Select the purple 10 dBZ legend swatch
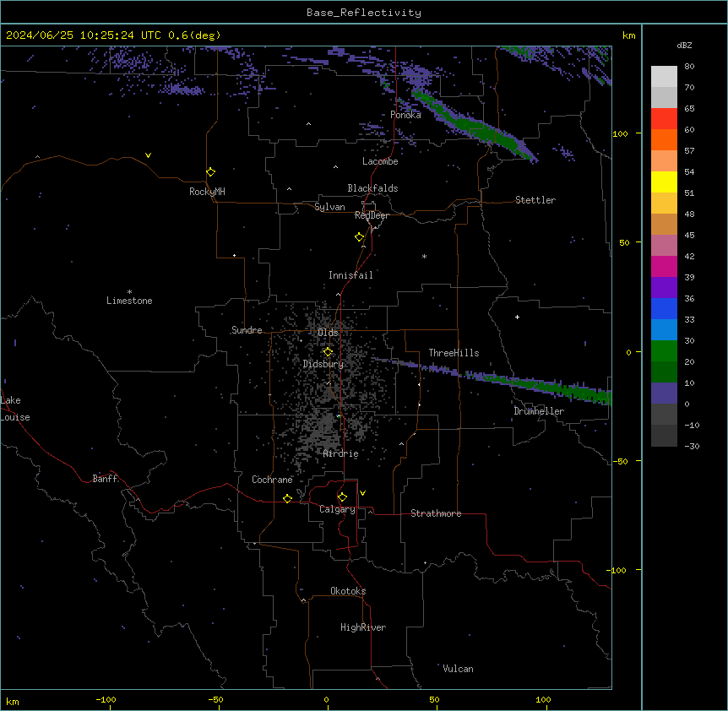This screenshot has height=711, width=728. point(664,393)
